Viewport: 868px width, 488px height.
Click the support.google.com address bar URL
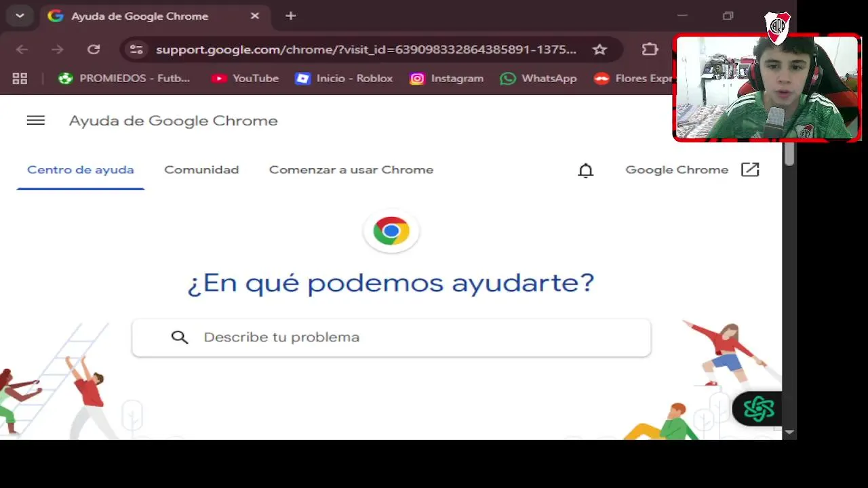(366, 49)
